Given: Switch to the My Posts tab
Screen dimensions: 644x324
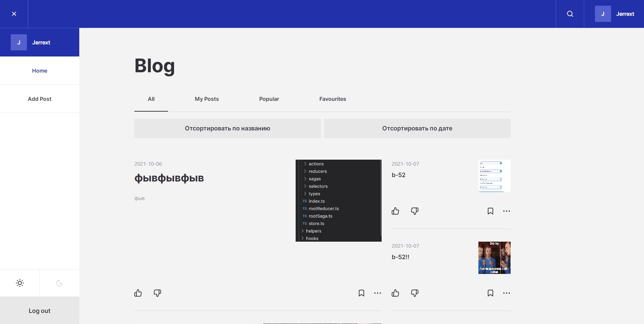Looking at the screenshot, I should [207, 99].
